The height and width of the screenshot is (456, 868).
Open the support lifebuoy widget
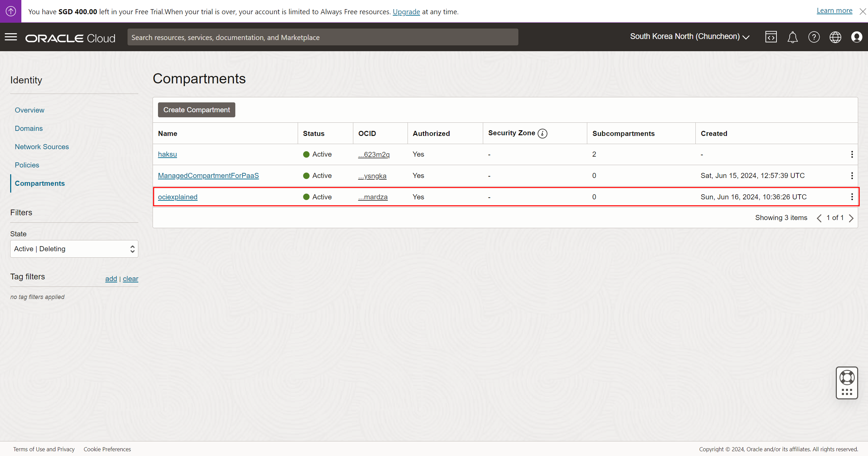(x=847, y=378)
